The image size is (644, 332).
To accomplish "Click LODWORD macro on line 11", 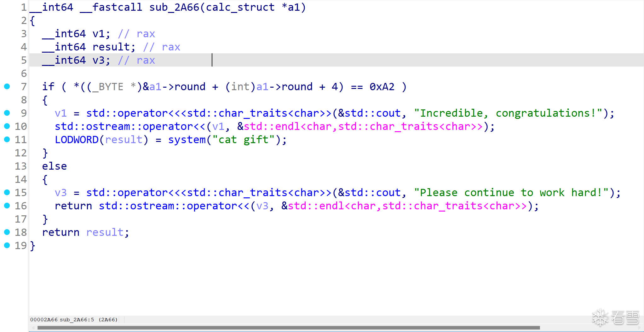I will 77,139.
